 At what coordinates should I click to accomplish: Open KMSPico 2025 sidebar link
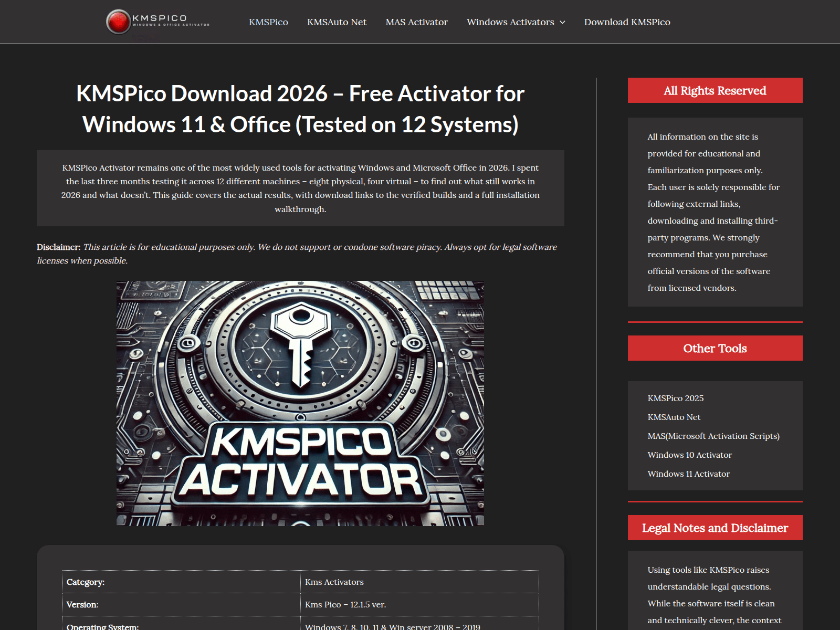675,398
